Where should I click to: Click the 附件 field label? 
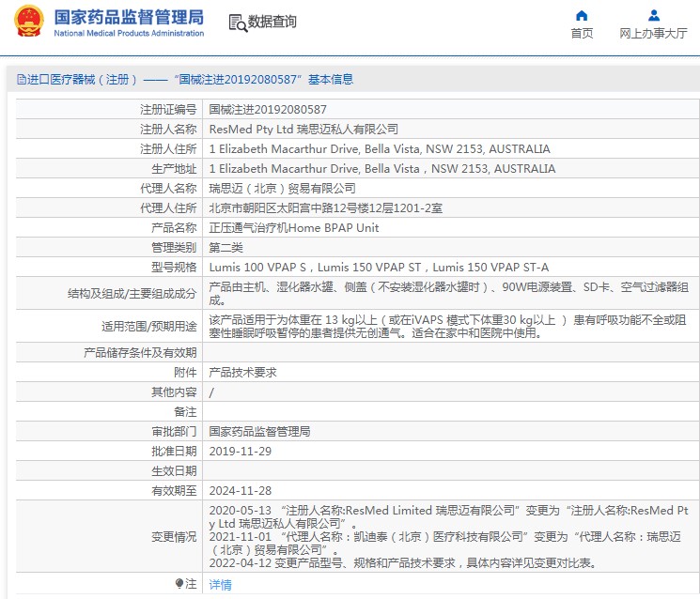(x=185, y=372)
